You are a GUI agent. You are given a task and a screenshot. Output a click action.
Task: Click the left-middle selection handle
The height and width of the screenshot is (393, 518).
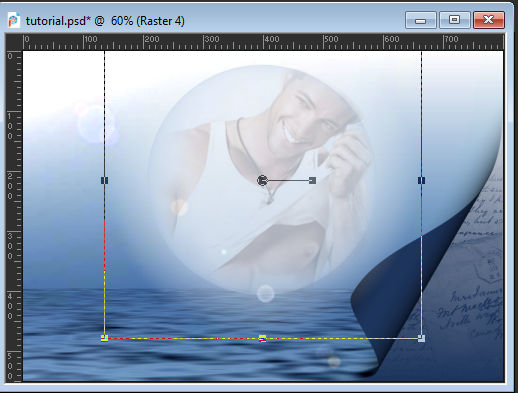coord(104,180)
